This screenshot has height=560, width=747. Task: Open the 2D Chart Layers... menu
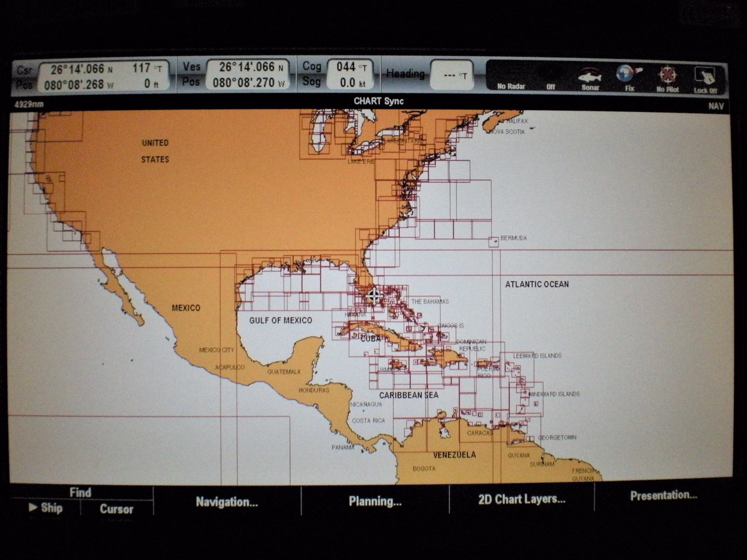[522, 499]
